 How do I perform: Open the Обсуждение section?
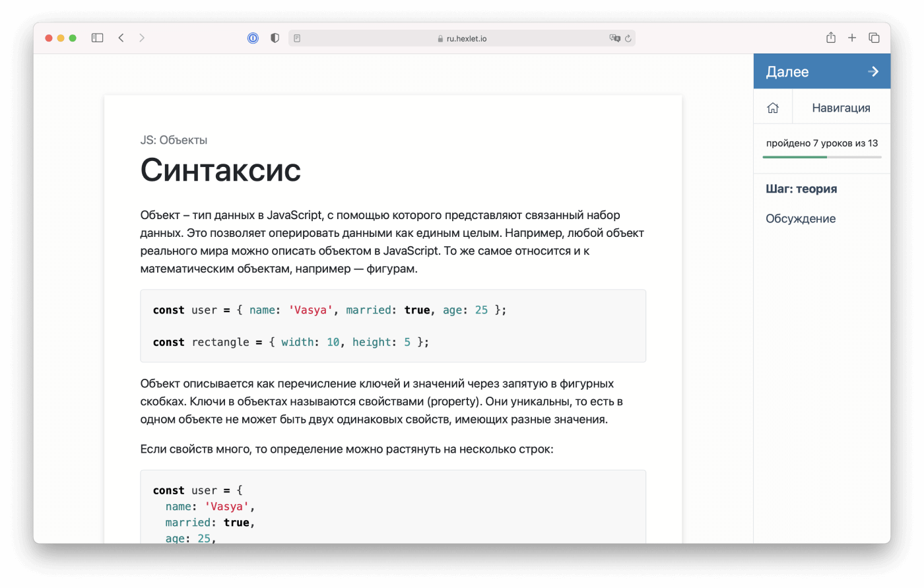coord(801,218)
